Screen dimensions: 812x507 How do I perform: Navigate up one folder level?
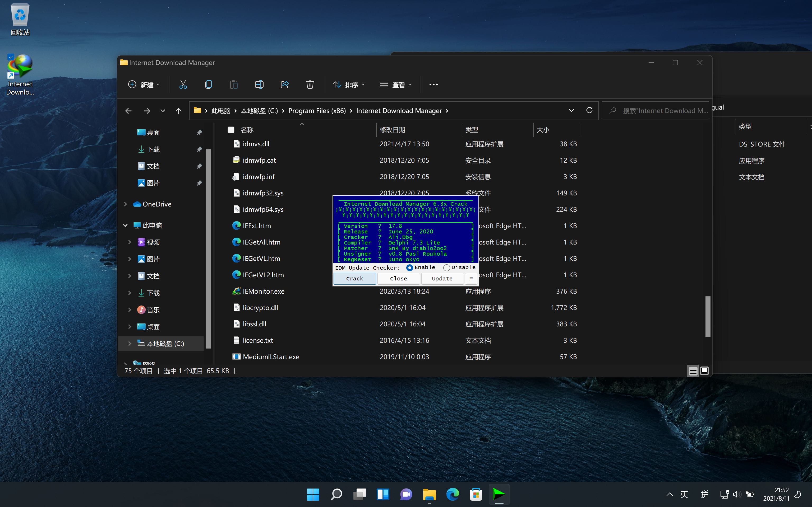pyautogui.click(x=178, y=111)
